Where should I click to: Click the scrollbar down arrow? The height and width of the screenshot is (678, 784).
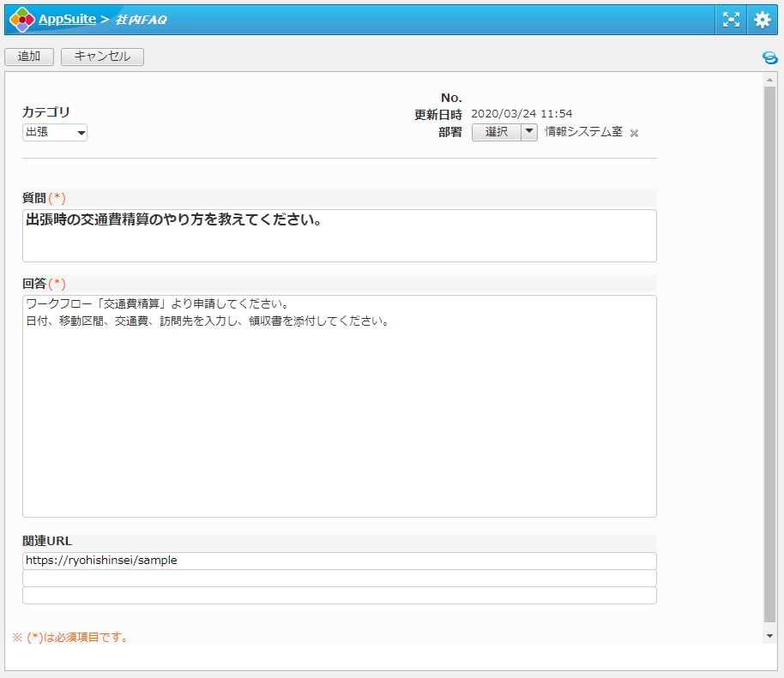(769, 635)
